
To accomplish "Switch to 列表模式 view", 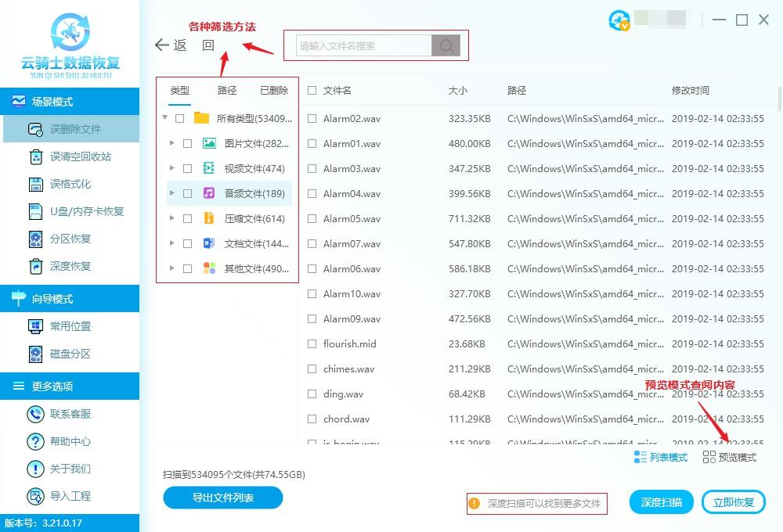I will (661, 457).
